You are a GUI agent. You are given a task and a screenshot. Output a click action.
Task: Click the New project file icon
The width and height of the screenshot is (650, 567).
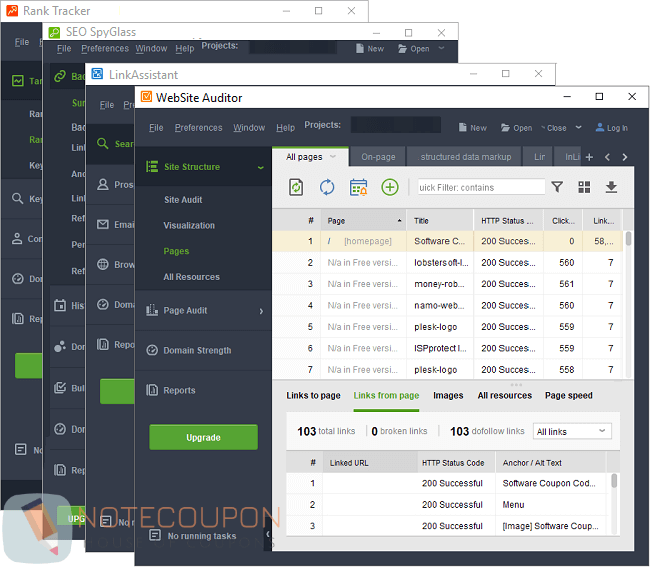click(x=462, y=127)
